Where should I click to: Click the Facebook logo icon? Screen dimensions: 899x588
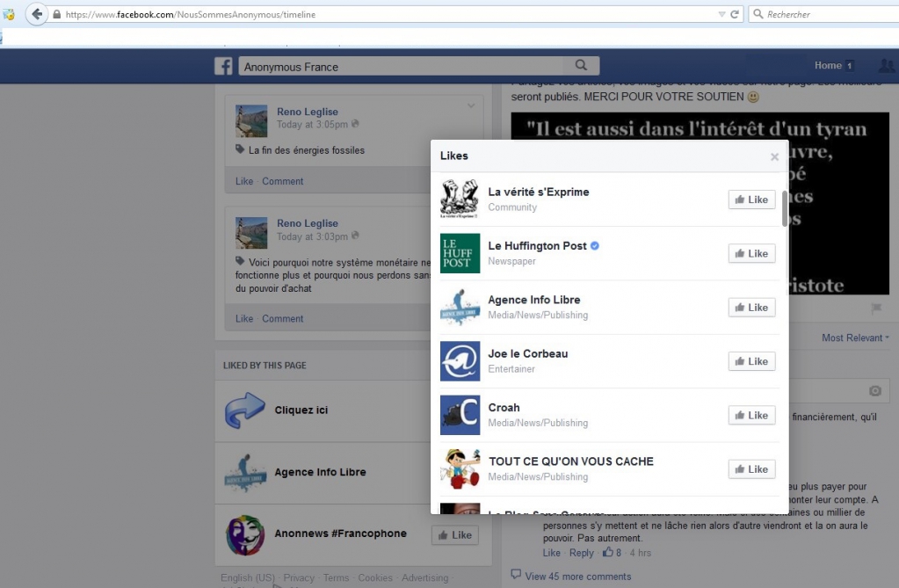[223, 66]
